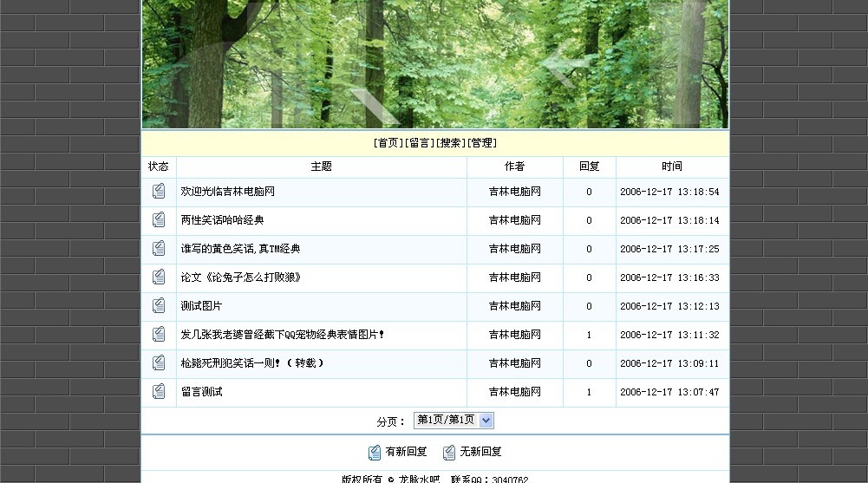Click timestamp 2006-12-17 13:09:11
This screenshot has width=868, height=483.
669,363
